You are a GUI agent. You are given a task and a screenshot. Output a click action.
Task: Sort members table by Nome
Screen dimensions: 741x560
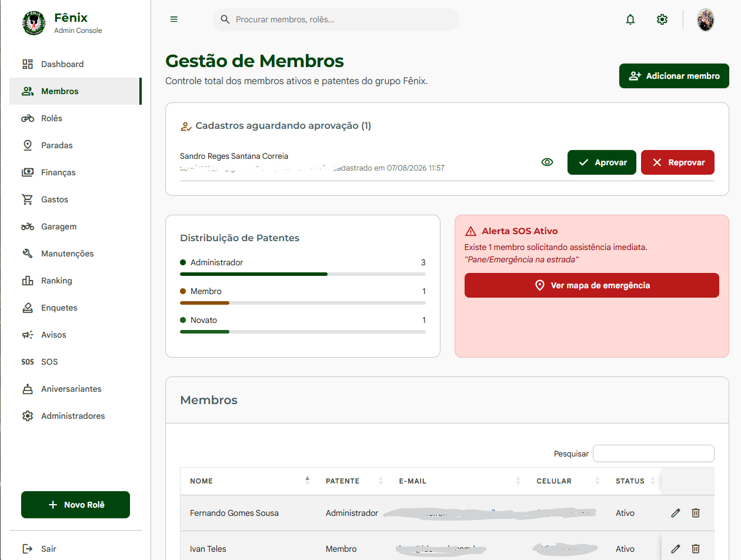(248, 481)
